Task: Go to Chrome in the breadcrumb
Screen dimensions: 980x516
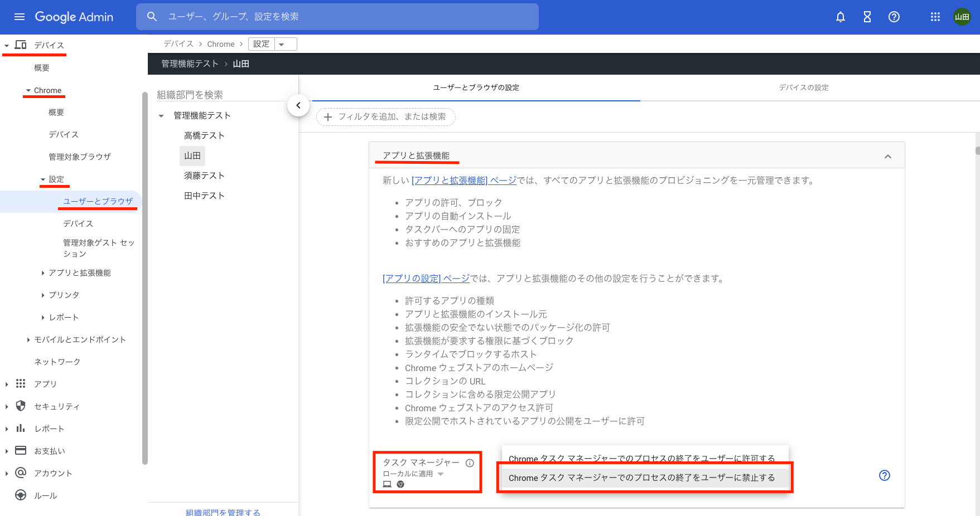Action: (221, 44)
